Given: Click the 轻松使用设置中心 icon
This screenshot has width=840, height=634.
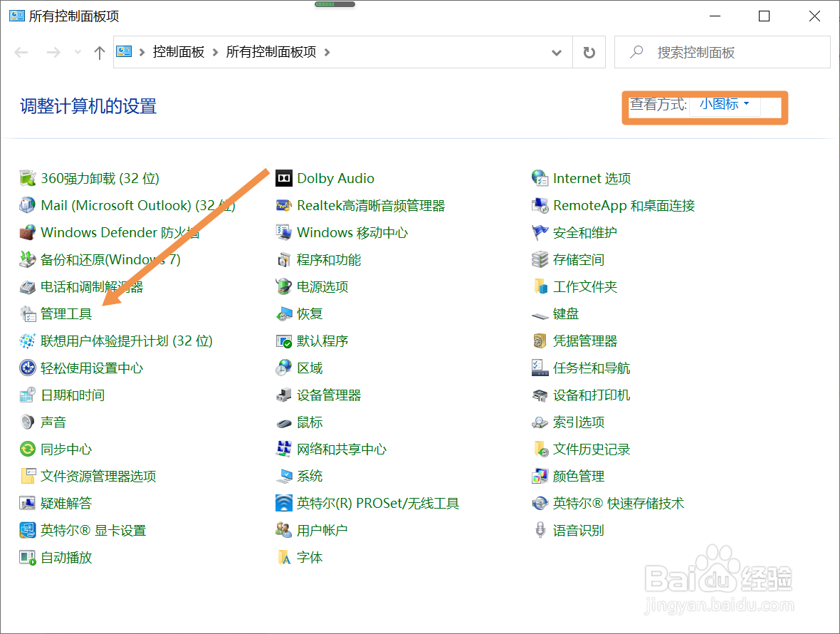Looking at the screenshot, I should pyautogui.click(x=27, y=368).
